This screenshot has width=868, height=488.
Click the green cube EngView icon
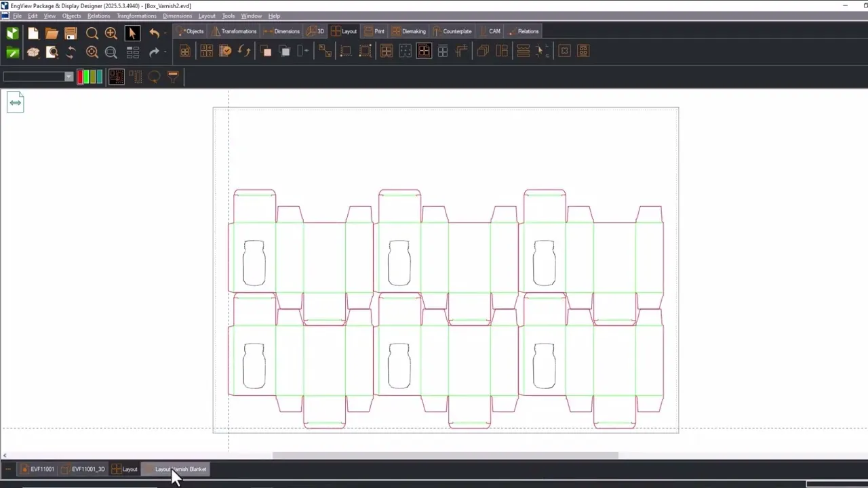tap(12, 33)
